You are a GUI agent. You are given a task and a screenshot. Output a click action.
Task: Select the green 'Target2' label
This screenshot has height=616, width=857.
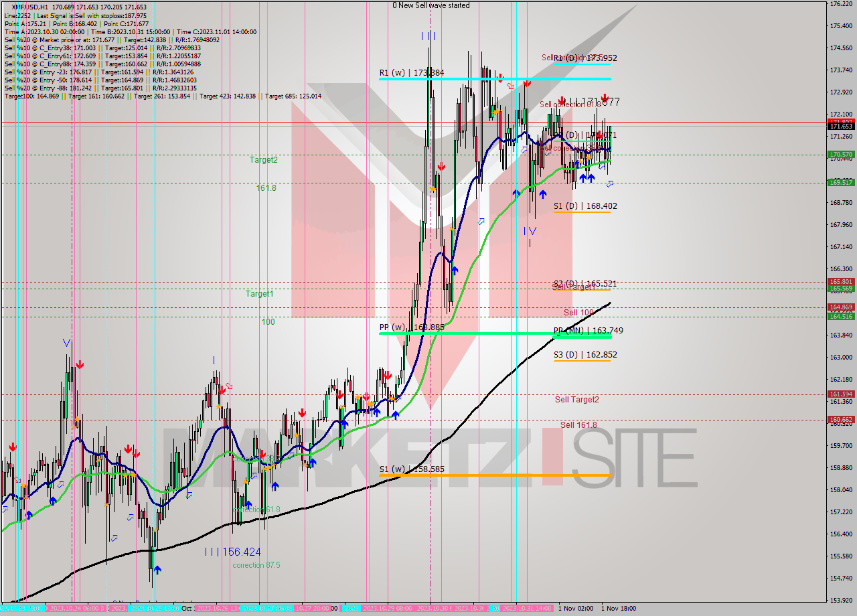coord(264,160)
